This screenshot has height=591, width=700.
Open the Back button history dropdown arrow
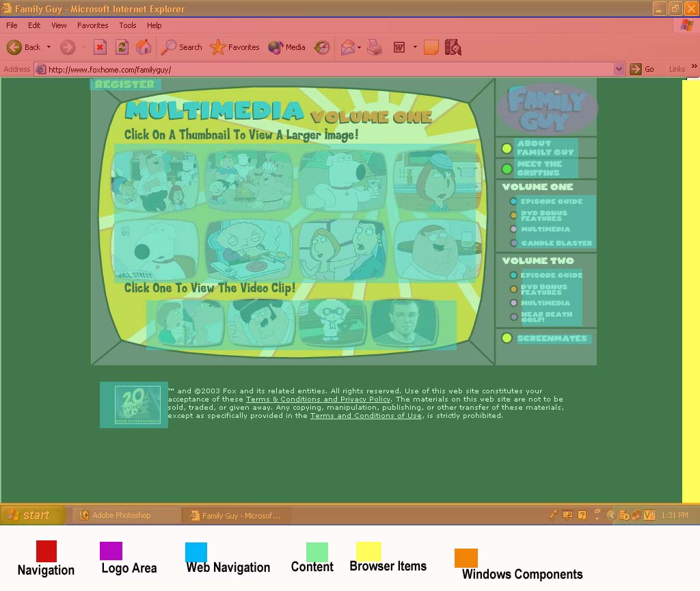pyautogui.click(x=49, y=47)
